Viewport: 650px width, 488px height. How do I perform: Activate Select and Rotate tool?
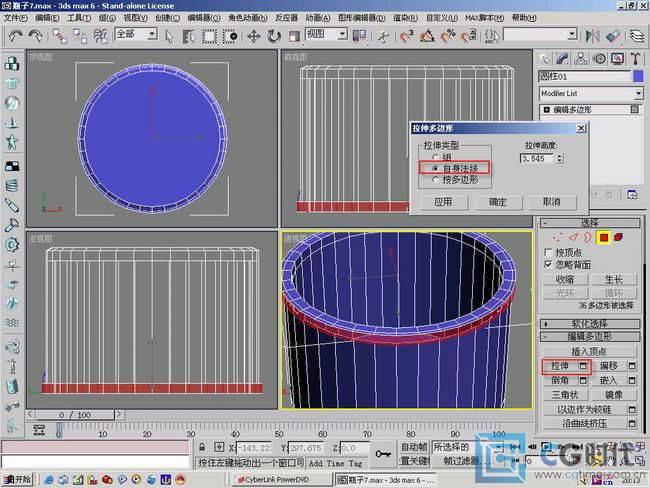[274, 36]
